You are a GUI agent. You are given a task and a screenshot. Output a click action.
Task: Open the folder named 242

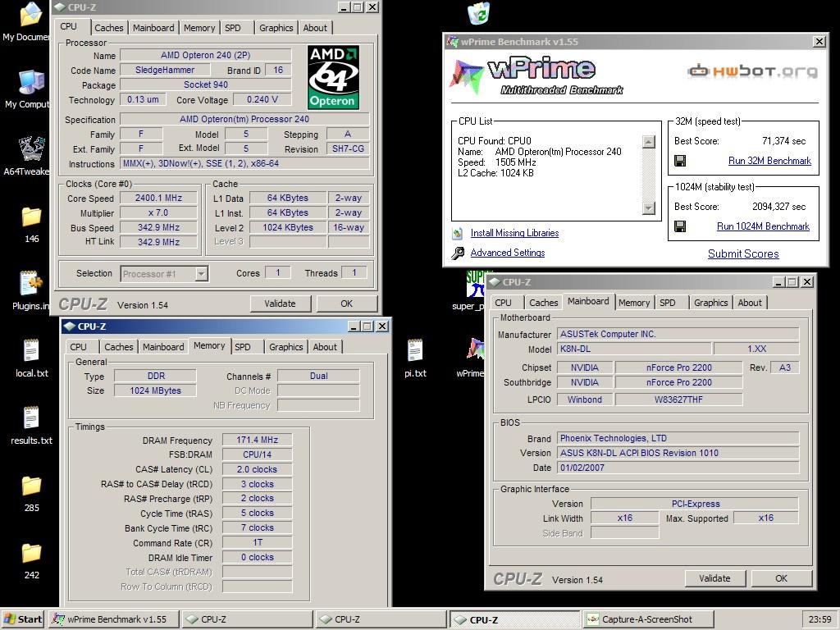[x=31, y=554]
